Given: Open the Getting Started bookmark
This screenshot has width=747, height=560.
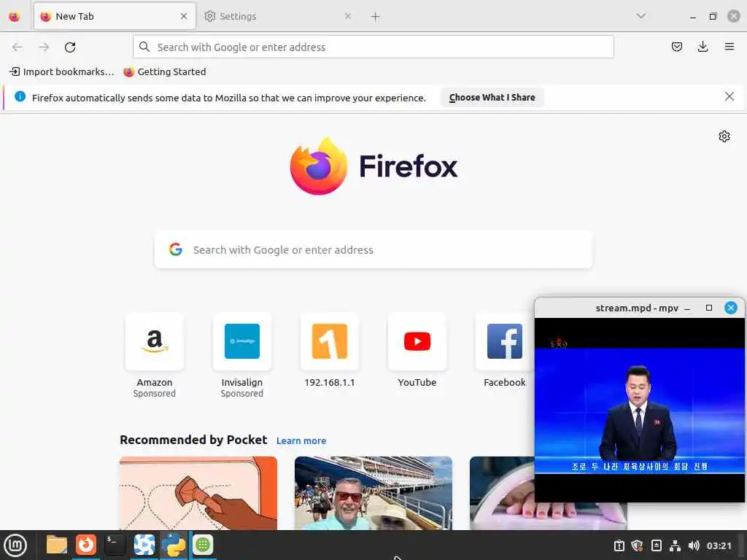Looking at the screenshot, I should pyautogui.click(x=165, y=72).
